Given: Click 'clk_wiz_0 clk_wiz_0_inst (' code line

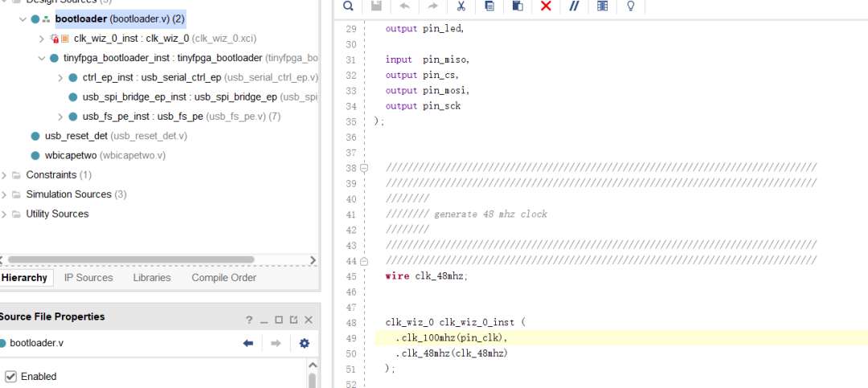Looking at the screenshot, I should coord(455,322).
